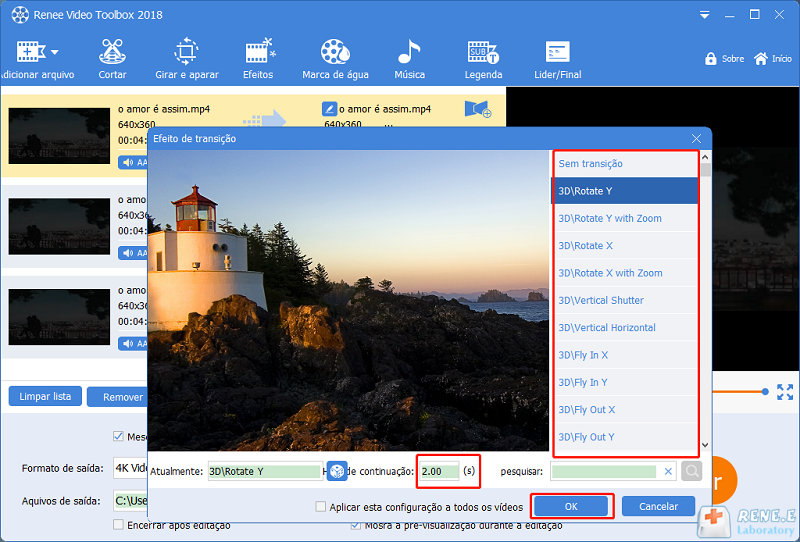The image size is (800, 542).
Task: Select the 3D\Fly In Y transition
Action: click(x=624, y=382)
